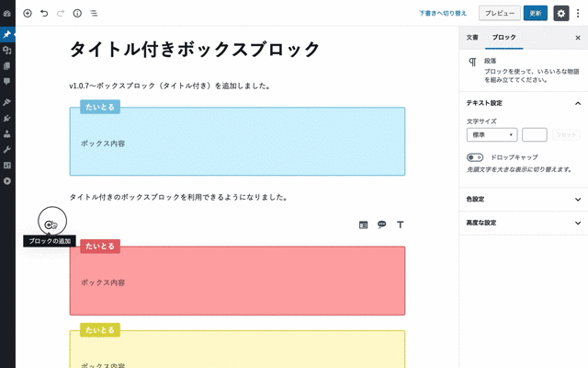
Task: Click the red box たいとる title label
Action: coord(100,247)
